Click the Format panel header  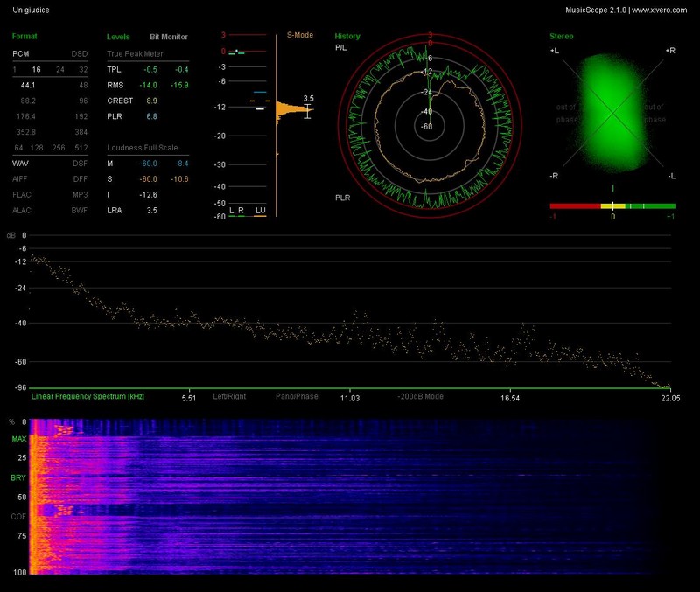(x=24, y=37)
